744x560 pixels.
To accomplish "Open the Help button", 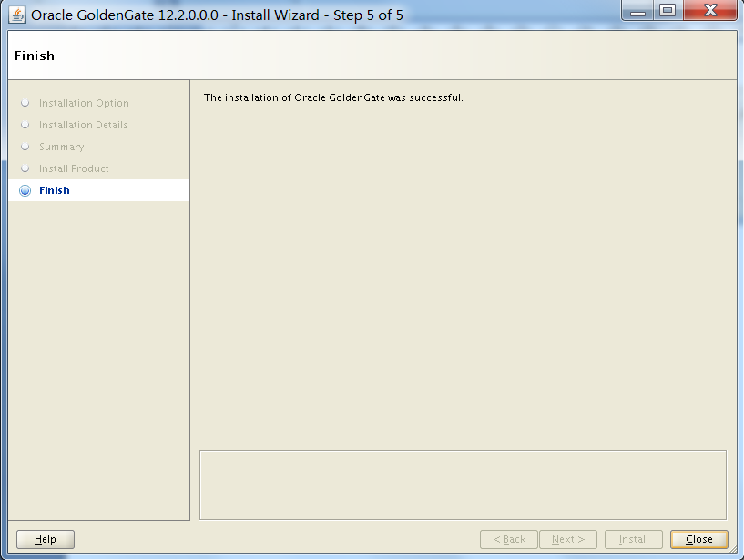I will click(45, 539).
